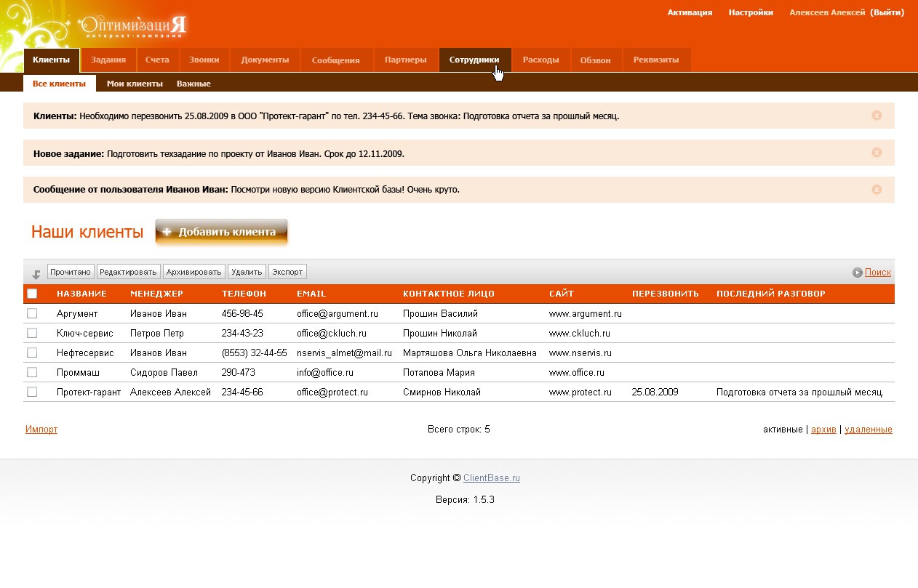This screenshot has width=918, height=588.
Task: Select the Протект-гарант row checkbox
Action: pyautogui.click(x=32, y=392)
